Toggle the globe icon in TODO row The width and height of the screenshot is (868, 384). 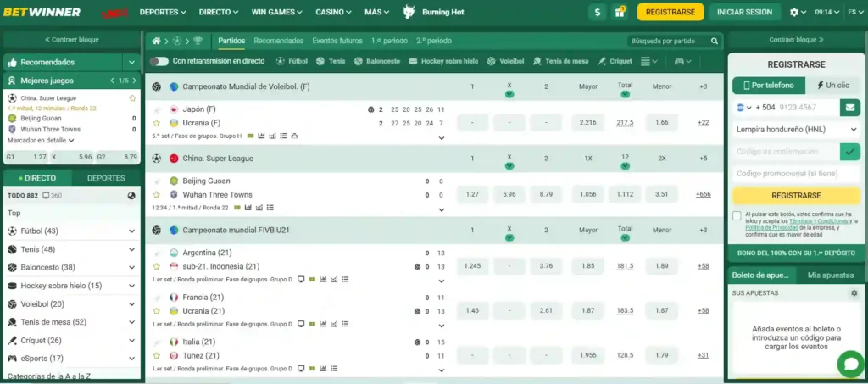(x=131, y=195)
